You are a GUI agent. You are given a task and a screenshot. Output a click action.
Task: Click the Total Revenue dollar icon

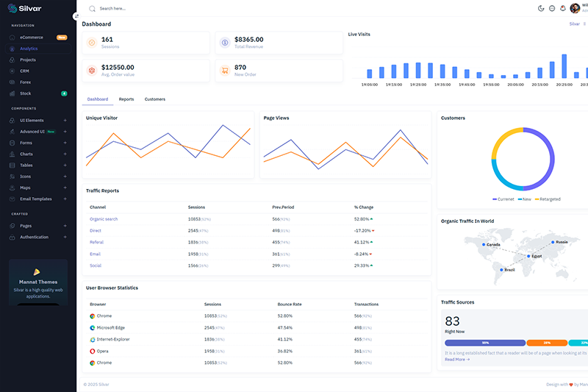tap(224, 43)
